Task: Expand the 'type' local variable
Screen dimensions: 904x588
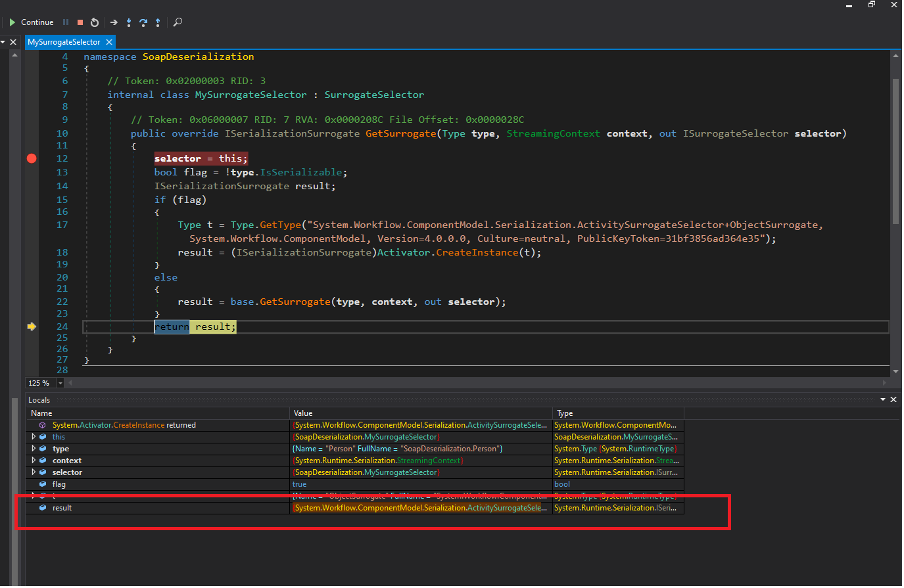Action: [34, 449]
